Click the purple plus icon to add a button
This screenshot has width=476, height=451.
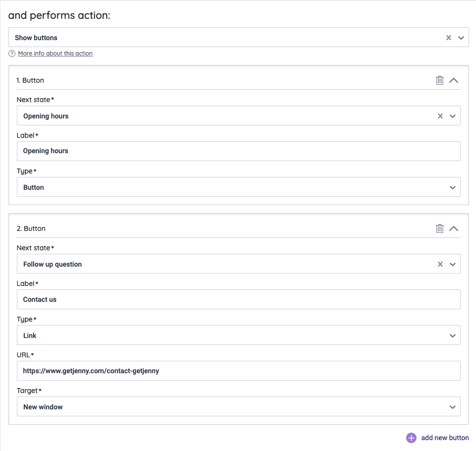click(x=411, y=438)
